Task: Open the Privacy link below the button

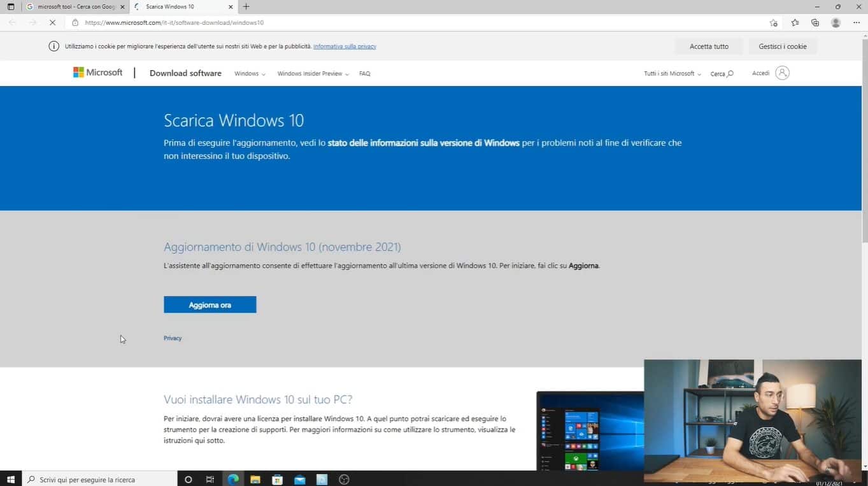Action: pos(173,338)
